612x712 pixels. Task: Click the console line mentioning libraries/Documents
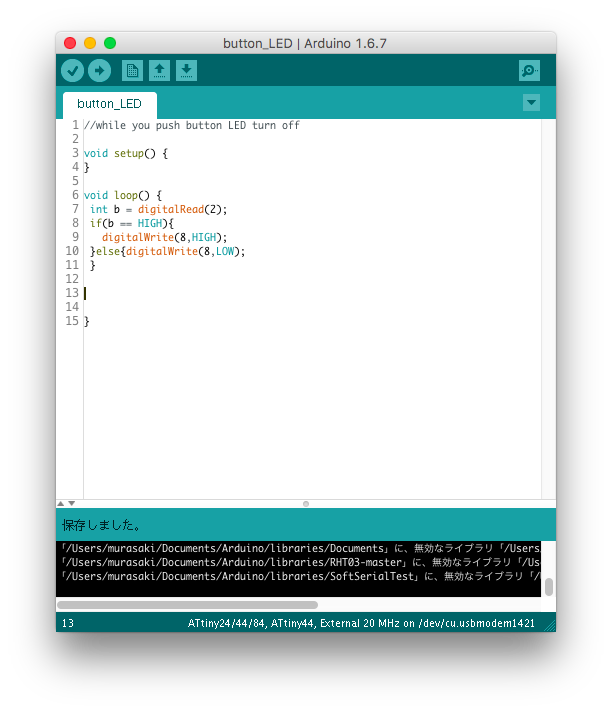point(301,549)
